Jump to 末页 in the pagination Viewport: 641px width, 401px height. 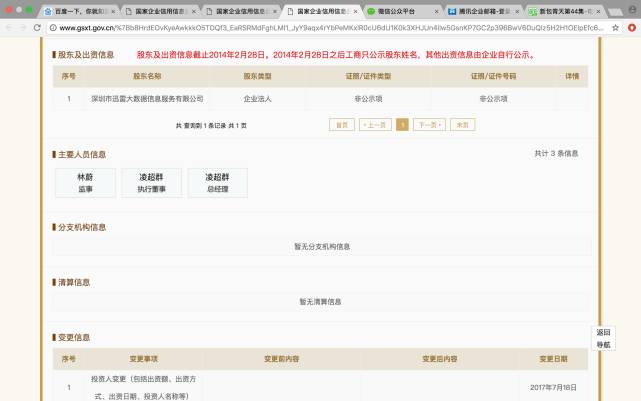462,125
